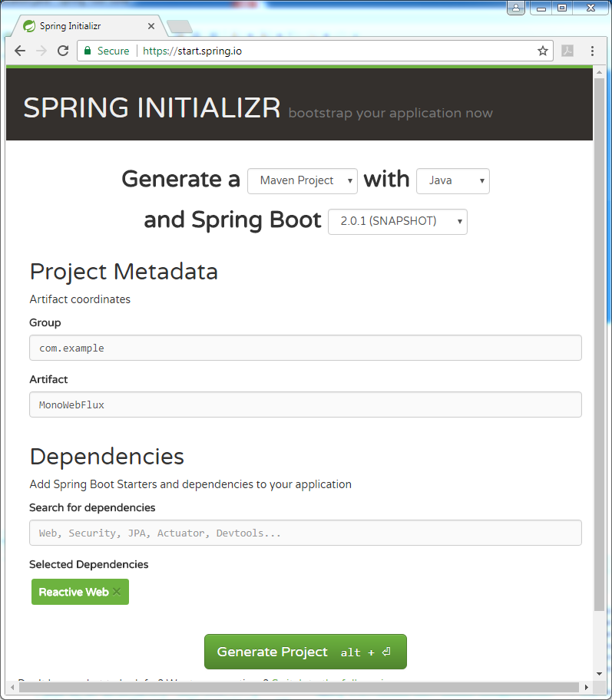Click the scroll-up arrow of vertical scrollbar
612x700 pixels.
(599, 72)
